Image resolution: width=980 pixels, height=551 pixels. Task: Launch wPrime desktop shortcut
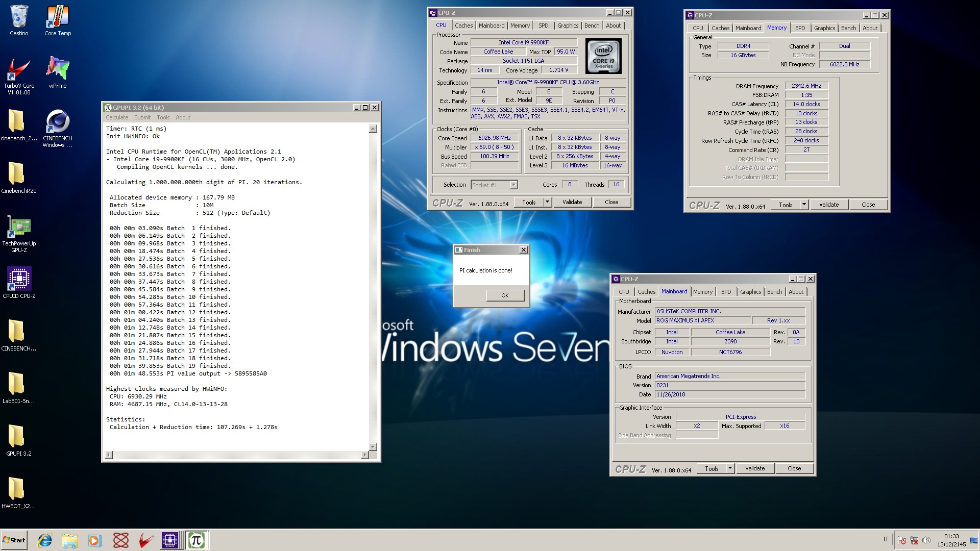click(x=58, y=72)
